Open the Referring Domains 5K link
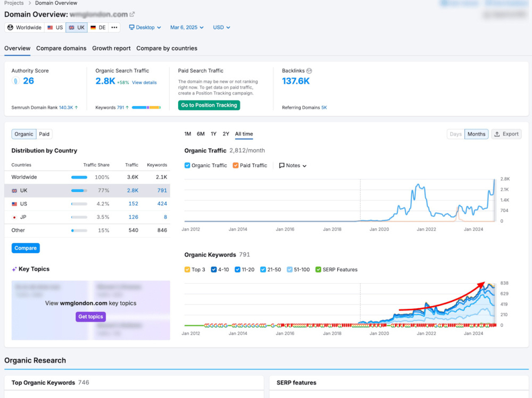Viewport: 532px width, 398px height. pos(324,107)
